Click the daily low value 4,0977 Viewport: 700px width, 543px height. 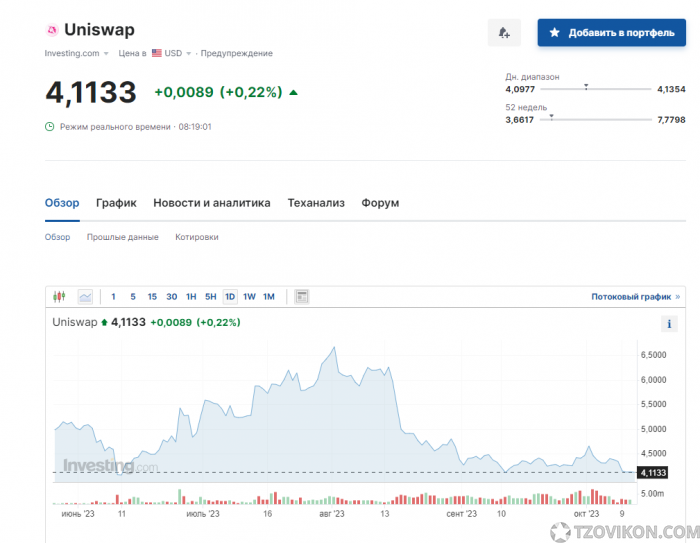520,89
